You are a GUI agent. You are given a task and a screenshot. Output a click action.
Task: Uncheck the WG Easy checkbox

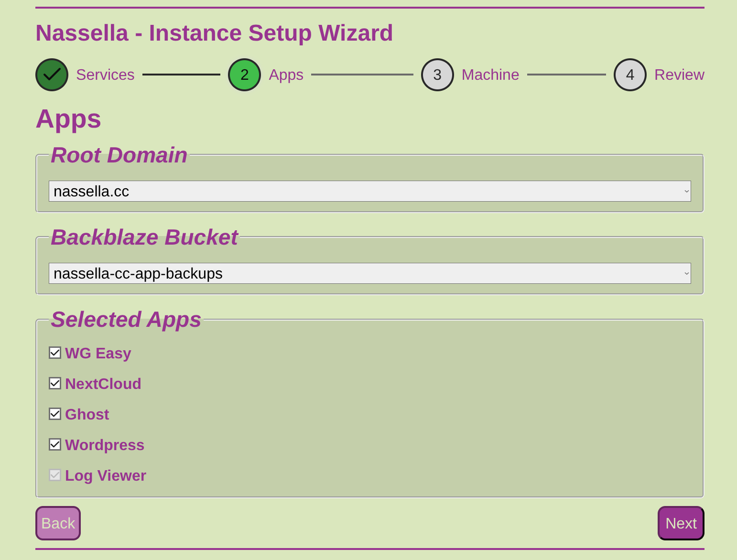(55, 353)
